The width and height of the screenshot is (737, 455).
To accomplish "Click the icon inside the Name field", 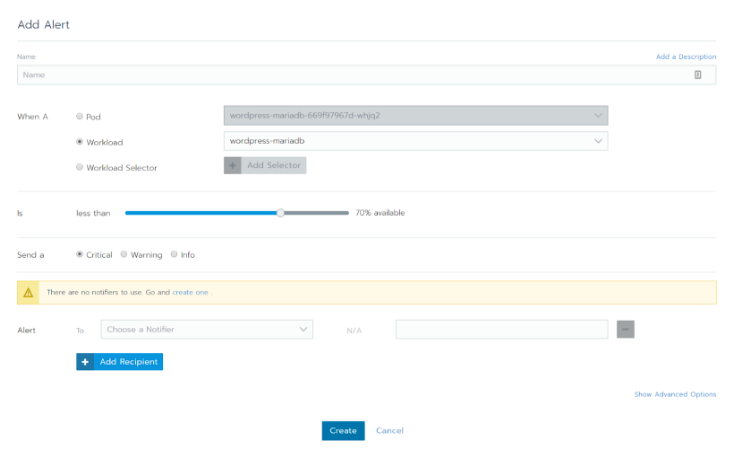I will [698, 75].
